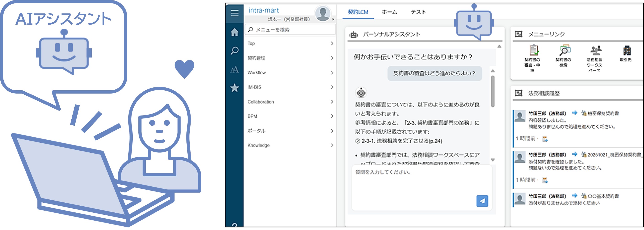Expand the 契約管理 menu section

290,58
